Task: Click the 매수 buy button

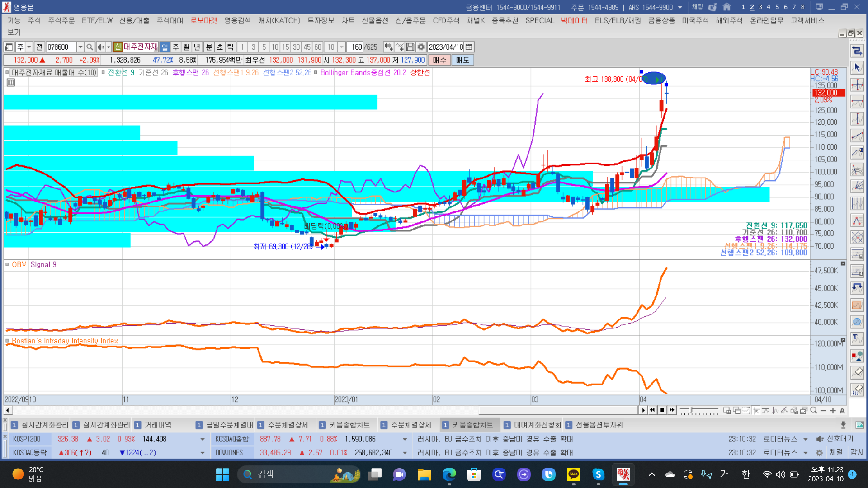Action: [x=439, y=60]
